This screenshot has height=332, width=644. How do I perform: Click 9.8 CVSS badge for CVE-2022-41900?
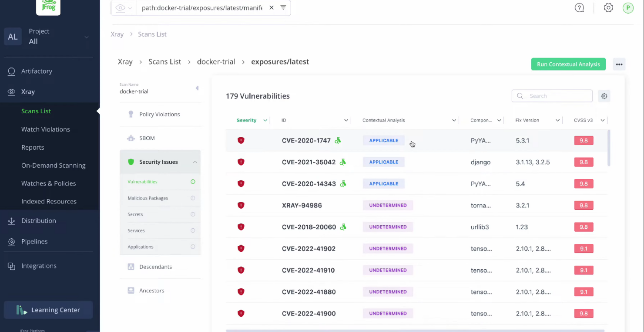(x=584, y=313)
